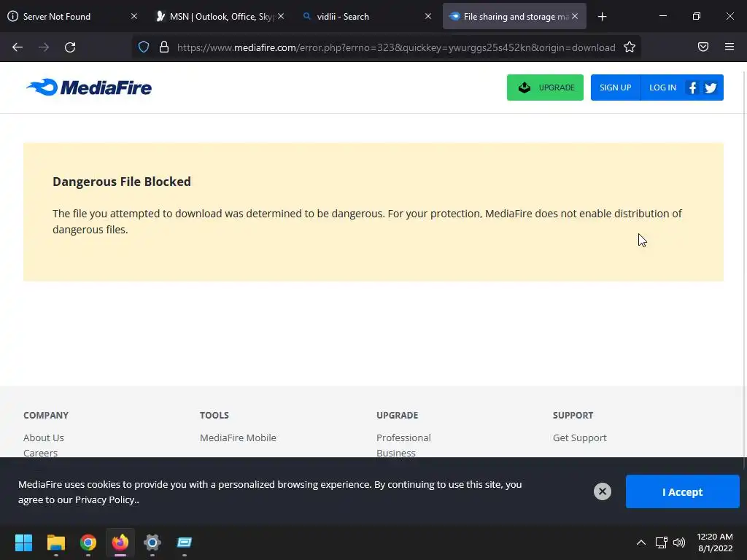
Task: Open tracking protection shield icon
Action: (144, 47)
